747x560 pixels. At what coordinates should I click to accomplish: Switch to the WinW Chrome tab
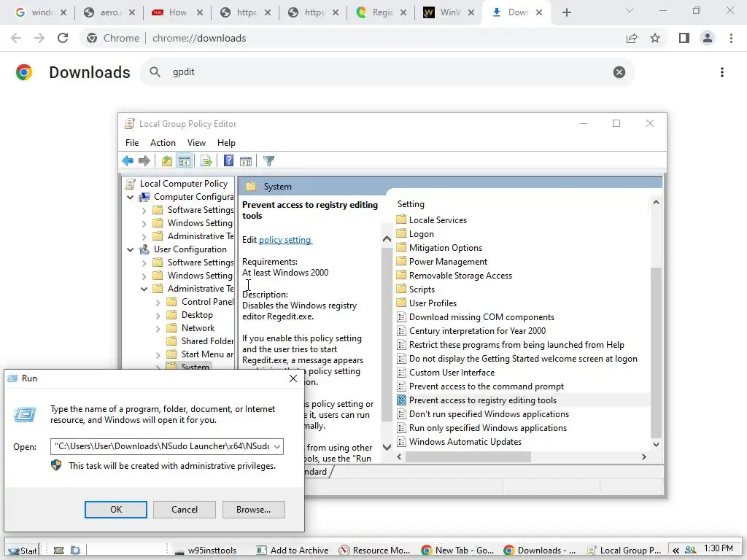coord(449,12)
